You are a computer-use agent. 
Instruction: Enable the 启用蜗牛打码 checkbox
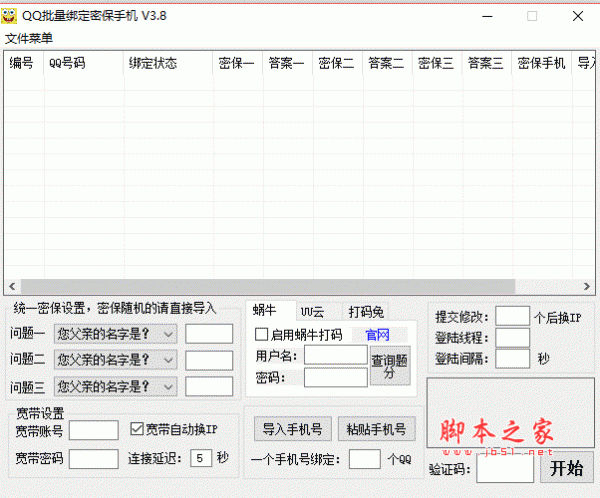[x=262, y=334]
